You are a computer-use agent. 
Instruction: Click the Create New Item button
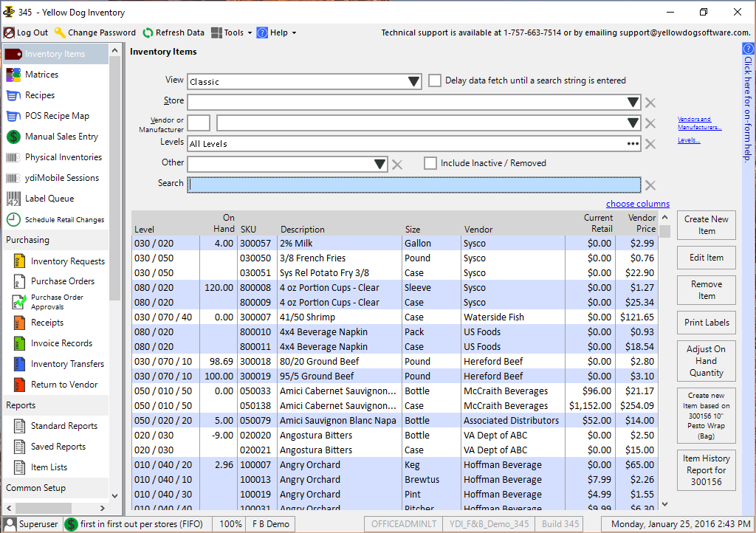click(x=706, y=225)
